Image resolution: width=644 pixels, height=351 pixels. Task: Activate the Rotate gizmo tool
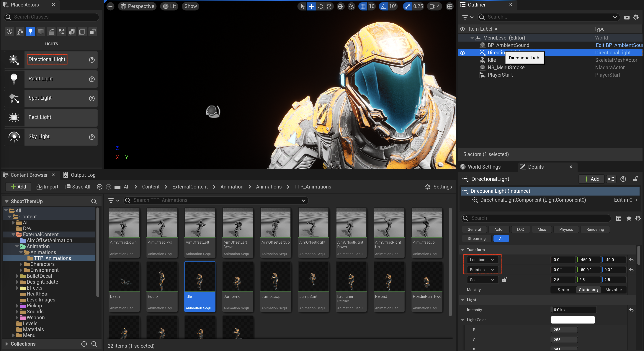[x=321, y=6]
